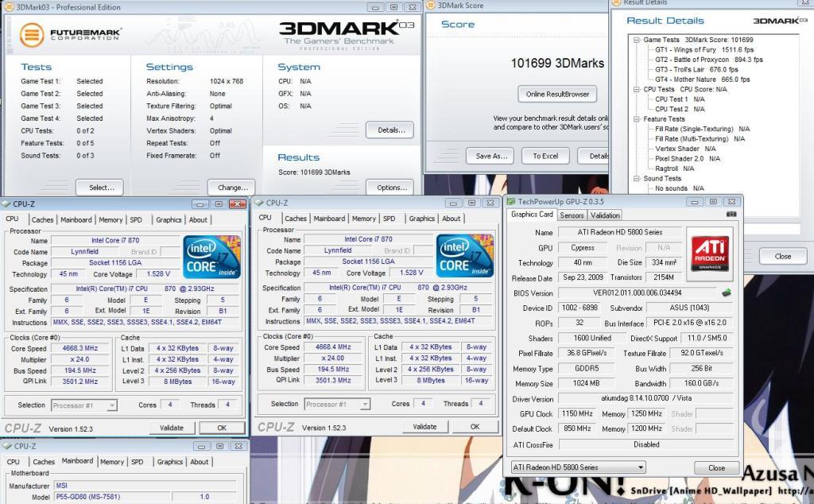Open Memory tab in middle CPU-Z
Viewport: 814px width, 504px height.
tap(364, 219)
